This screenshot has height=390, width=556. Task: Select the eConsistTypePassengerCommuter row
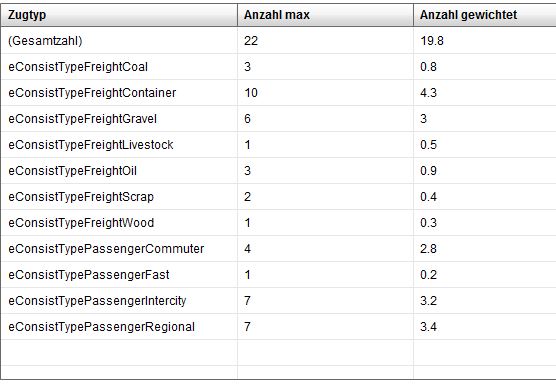278,249
